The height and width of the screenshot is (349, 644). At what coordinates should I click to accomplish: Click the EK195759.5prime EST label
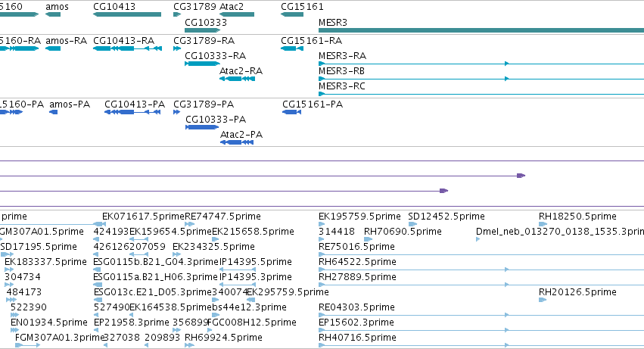pyautogui.click(x=359, y=217)
